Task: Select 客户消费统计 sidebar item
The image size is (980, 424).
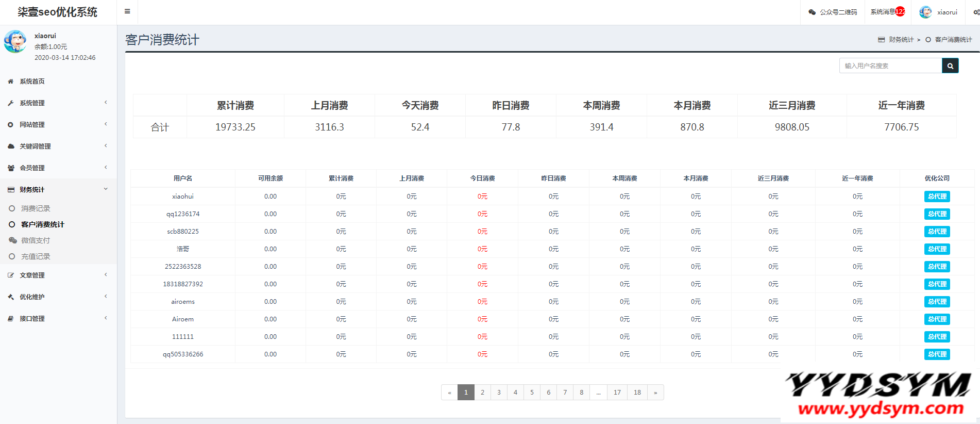Action: click(x=42, y=224)
